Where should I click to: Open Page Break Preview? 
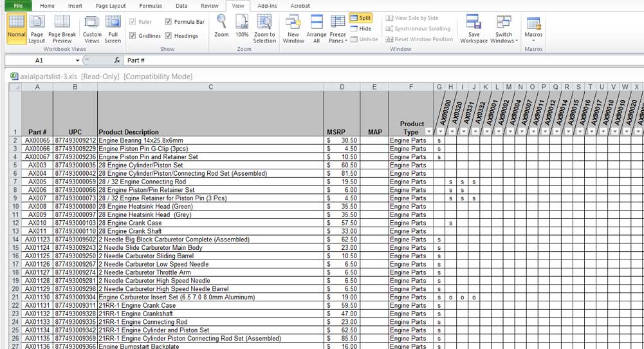pos(62,28)
